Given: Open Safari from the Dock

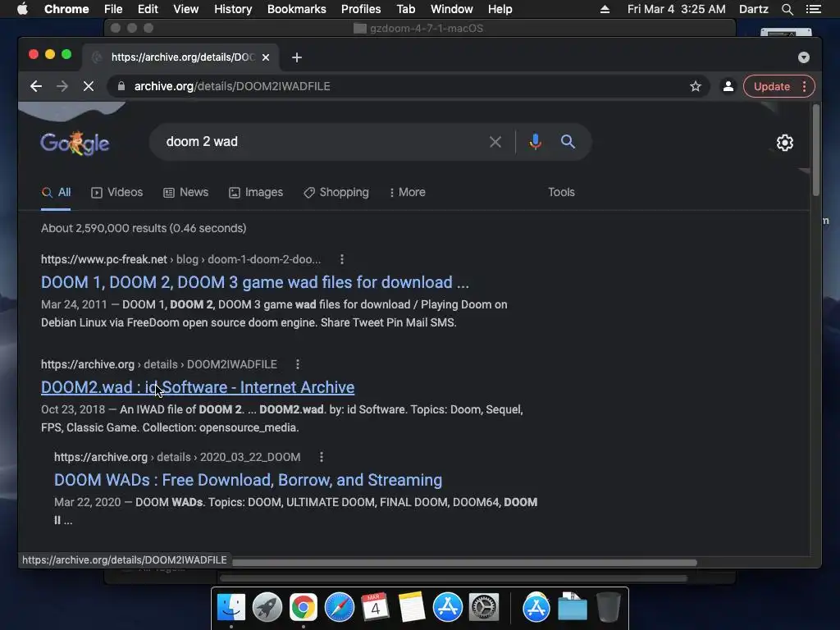Looking at the screenshot, I should click(340, 608).
